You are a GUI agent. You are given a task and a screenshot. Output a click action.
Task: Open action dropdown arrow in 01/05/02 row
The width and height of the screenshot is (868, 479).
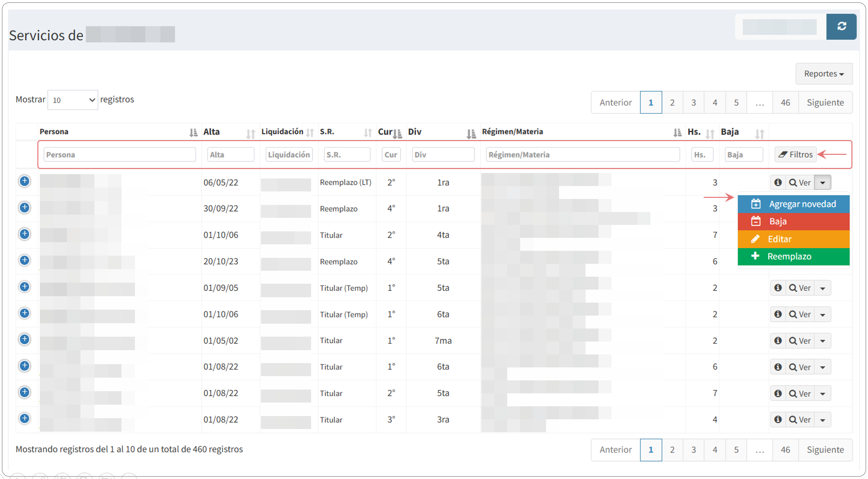tap(823, 341)
